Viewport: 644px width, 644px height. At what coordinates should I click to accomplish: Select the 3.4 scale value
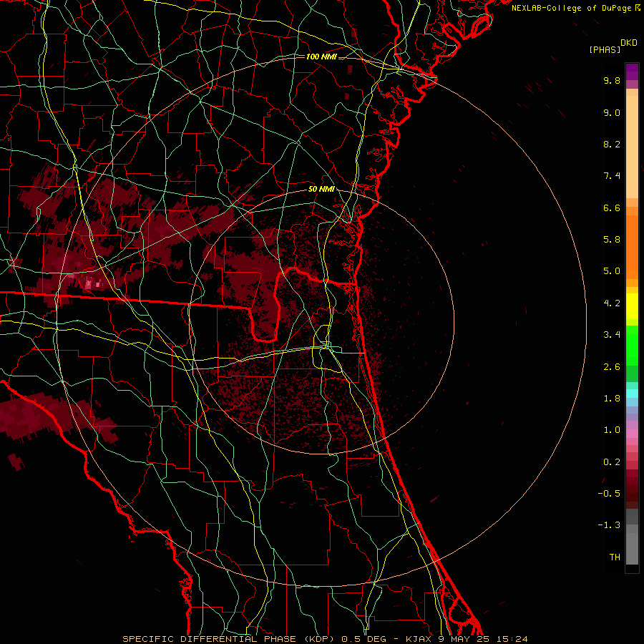pos(612,335)
